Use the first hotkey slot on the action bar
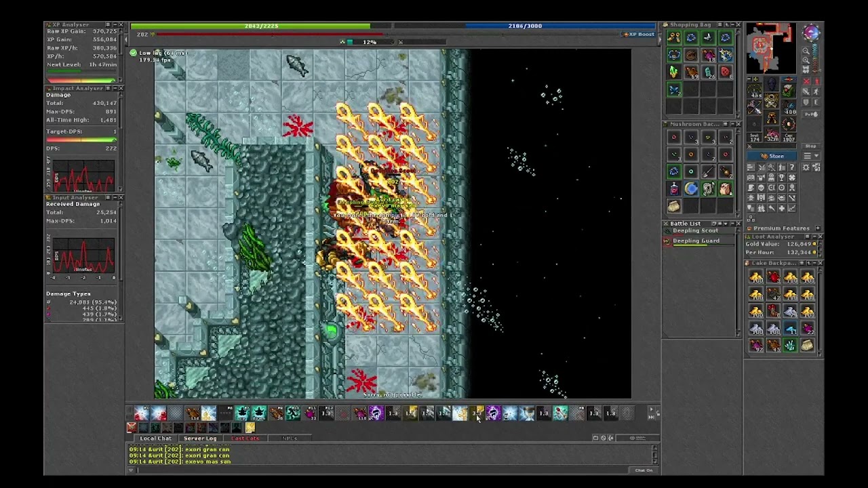 (x=141, y=413)
